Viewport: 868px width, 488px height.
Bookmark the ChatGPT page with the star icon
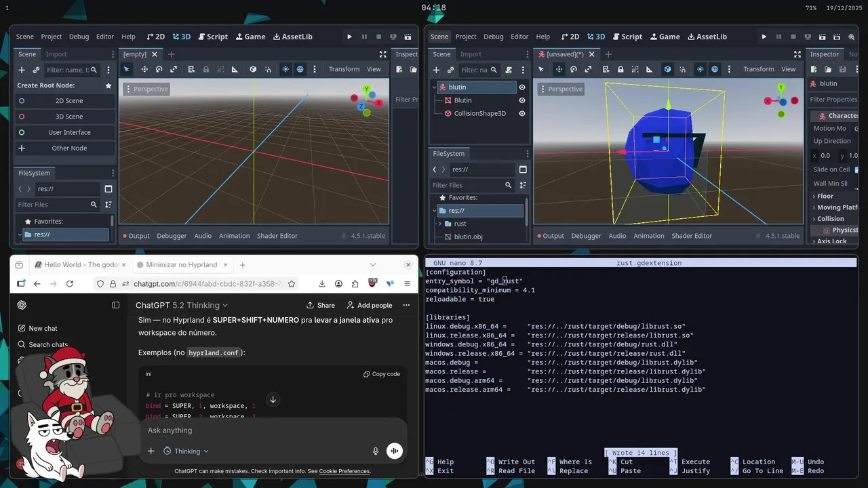pyautogui.click(x=292, y=284)
